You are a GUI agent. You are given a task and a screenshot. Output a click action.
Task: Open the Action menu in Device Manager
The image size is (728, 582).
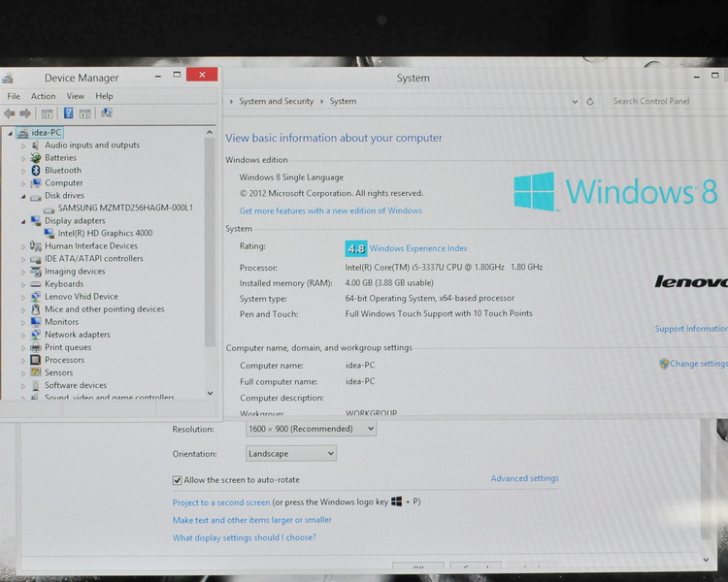click(43, 96)
